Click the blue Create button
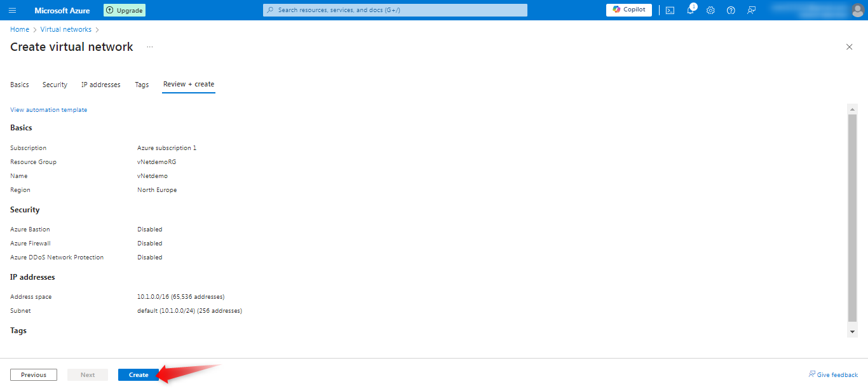The height and width of the screenshot is (391, 868). [x=139, y=375]
